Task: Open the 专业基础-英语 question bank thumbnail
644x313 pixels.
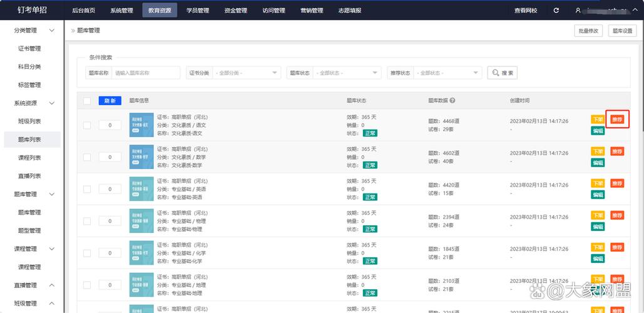Action: (141, 188)
